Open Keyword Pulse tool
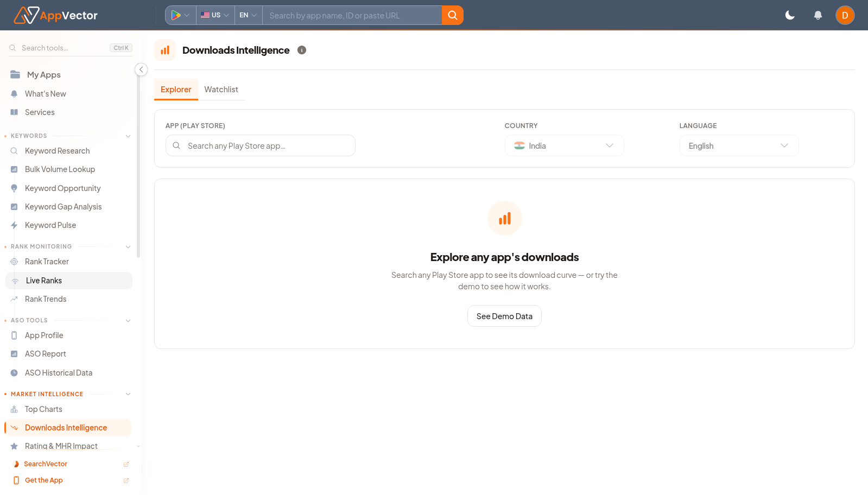Viewport: 868px width, 495px height. [x=50, y=225]
